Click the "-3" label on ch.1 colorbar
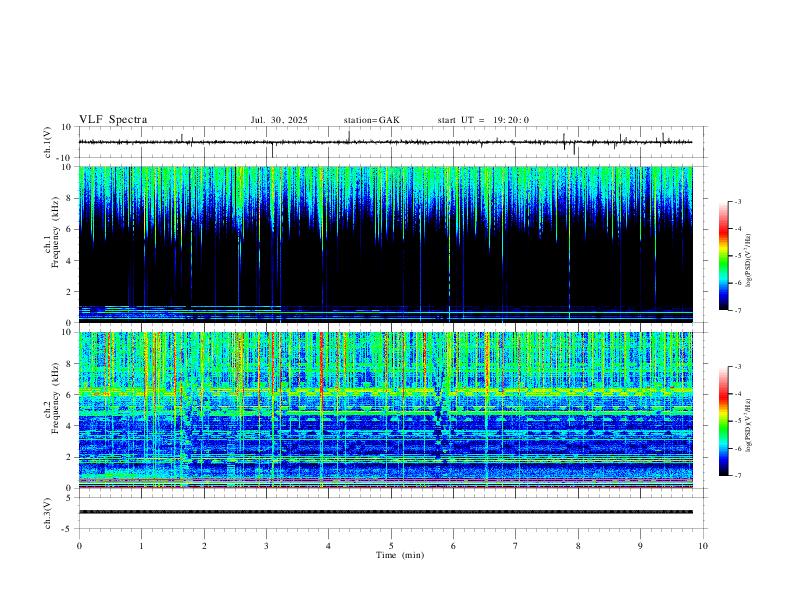The width and height of the screenshot is (792, 612). 738,202
